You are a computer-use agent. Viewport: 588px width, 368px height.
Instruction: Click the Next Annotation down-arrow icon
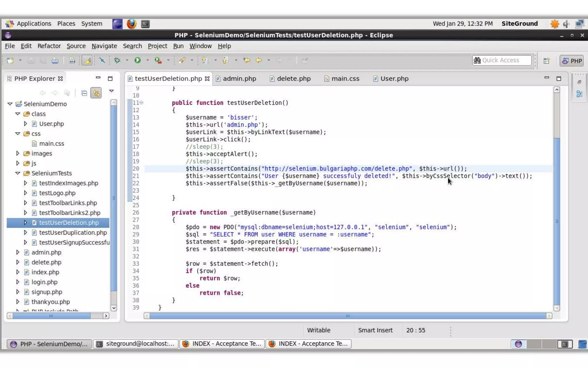pos(204,60)
